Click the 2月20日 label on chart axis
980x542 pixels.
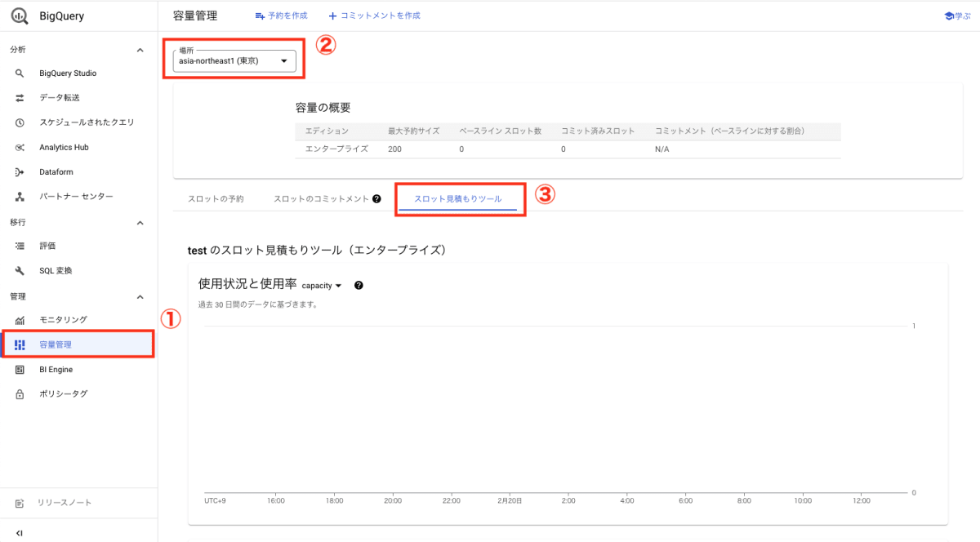510,500
